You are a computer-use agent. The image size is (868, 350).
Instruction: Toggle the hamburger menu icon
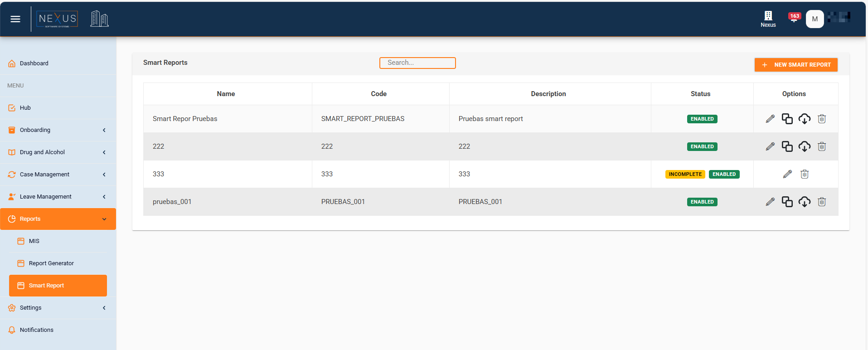pos(15,19)
